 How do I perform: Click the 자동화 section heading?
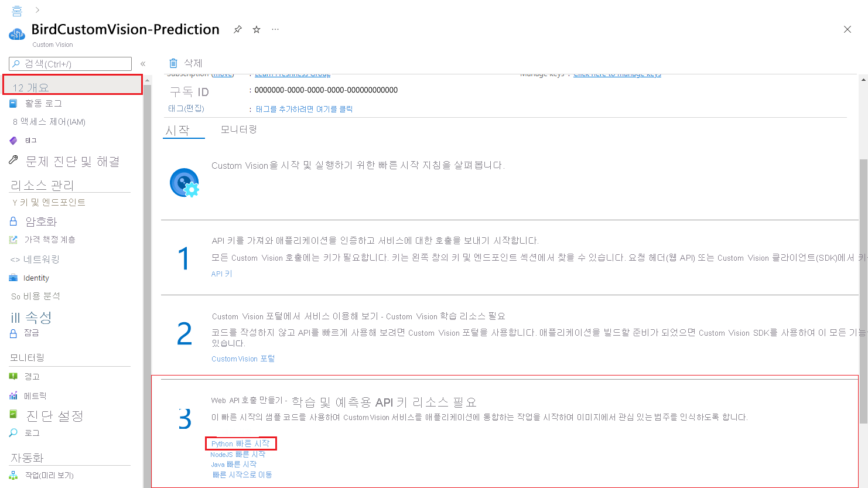pyautogui.click(x=27, y=458)
